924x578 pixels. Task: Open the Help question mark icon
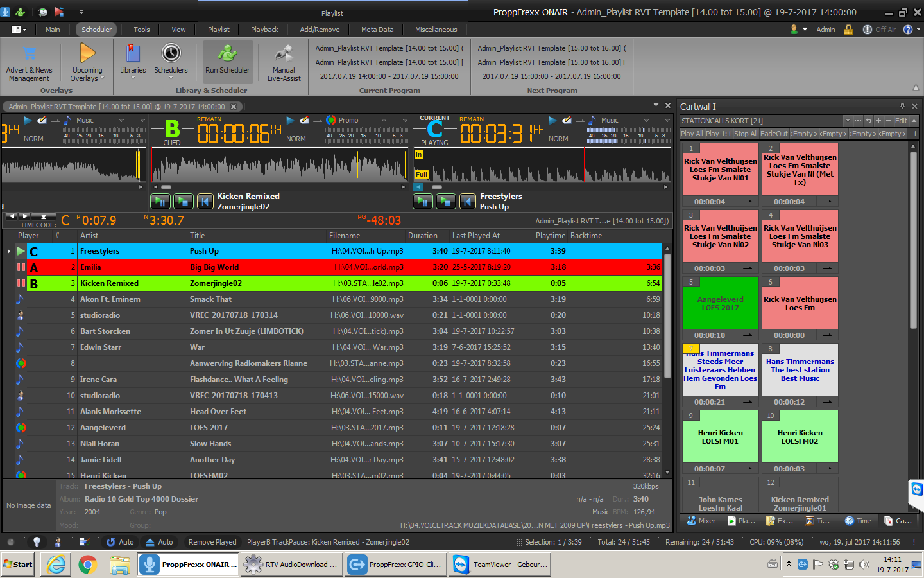(x=908, y=30)
